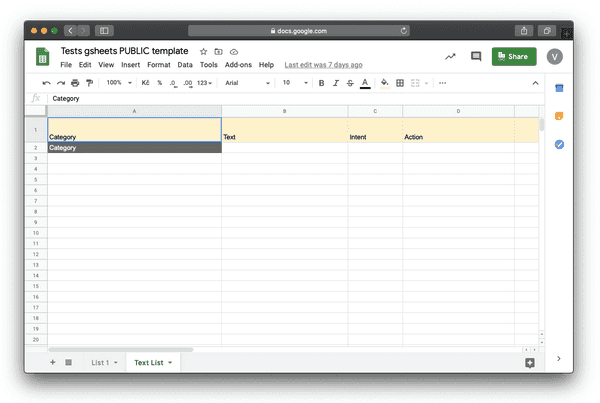This screenshot has height=403, width=600.
Task: Open the all sheets list icon
Action: [x=68, y=362]
